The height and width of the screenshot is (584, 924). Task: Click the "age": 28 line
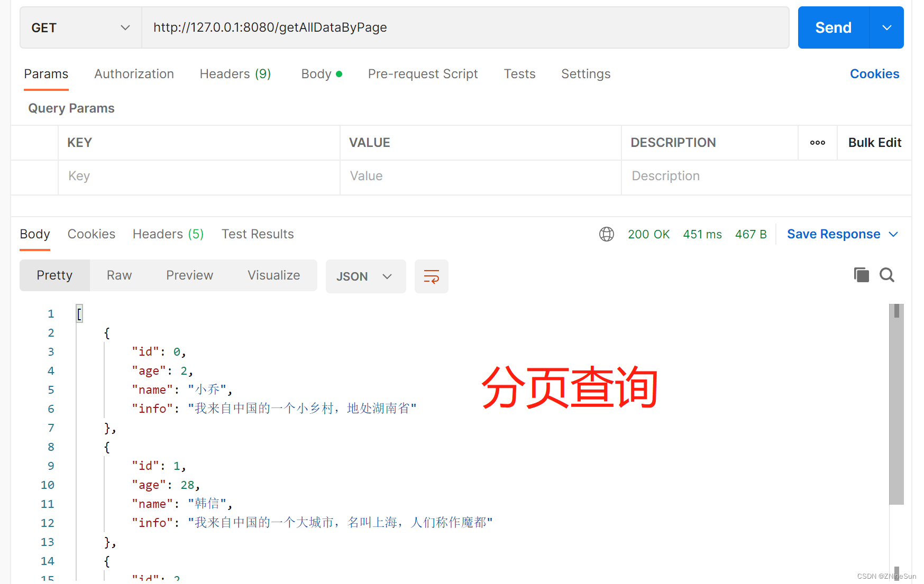point(166,485)
